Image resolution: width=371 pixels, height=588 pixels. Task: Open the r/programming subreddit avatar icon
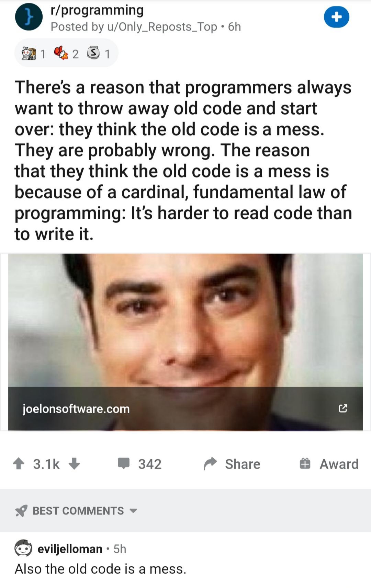(29, 17)
